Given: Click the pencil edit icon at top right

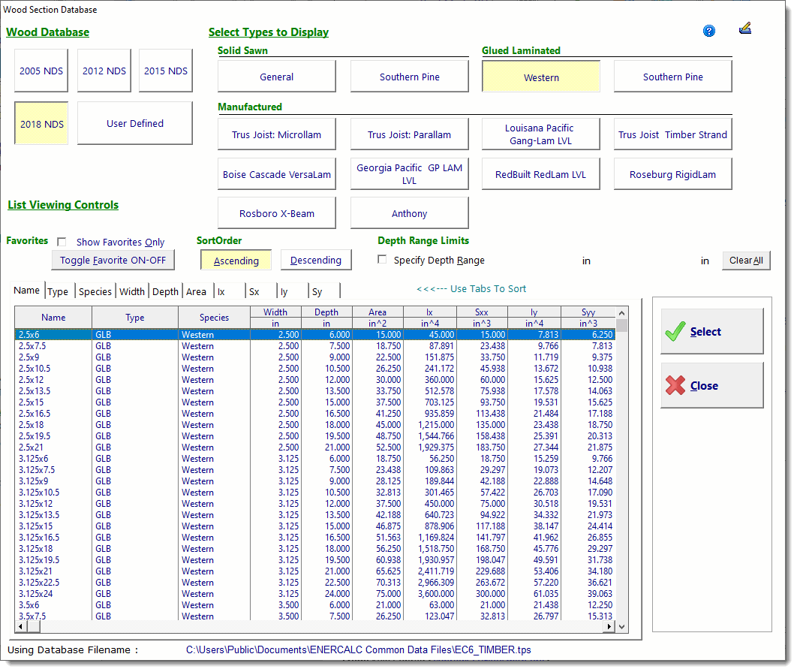Looking at the screenshot, I should coord(744,29).
